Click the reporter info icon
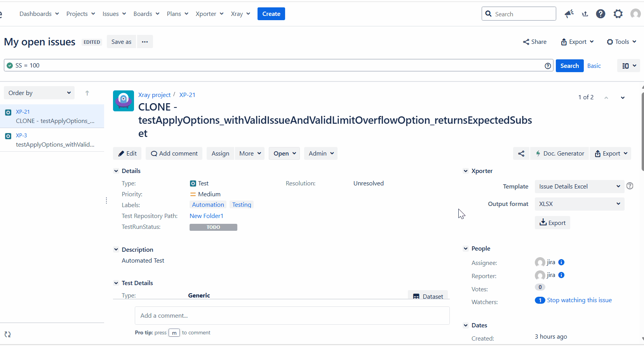 pyautogui.click(x=561, y=275)
